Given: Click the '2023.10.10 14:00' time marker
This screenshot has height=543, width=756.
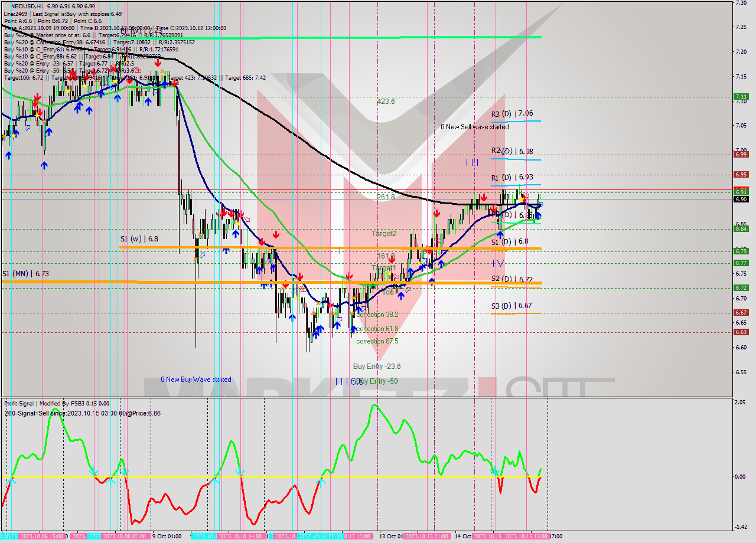Looking at the screenshot, I should (240, 537).
